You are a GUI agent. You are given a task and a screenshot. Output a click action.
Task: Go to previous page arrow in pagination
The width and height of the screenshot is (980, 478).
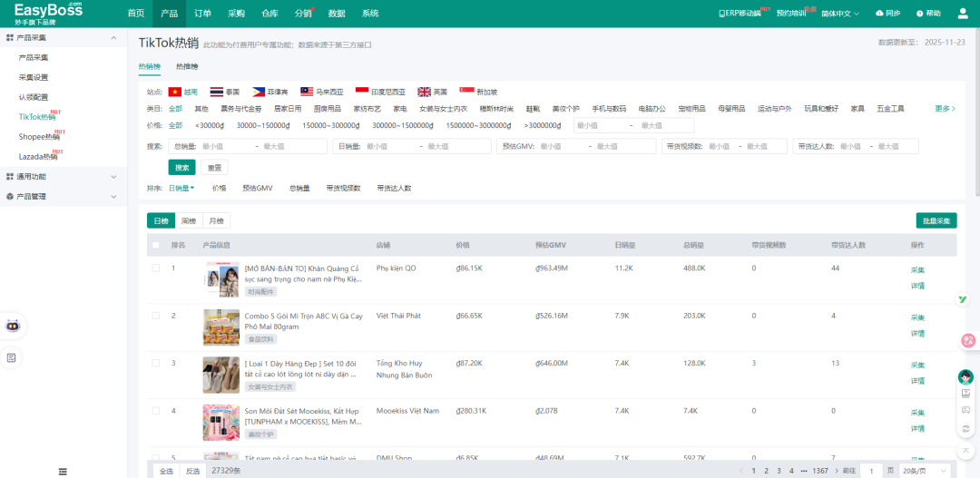click(x=741, y=471)
